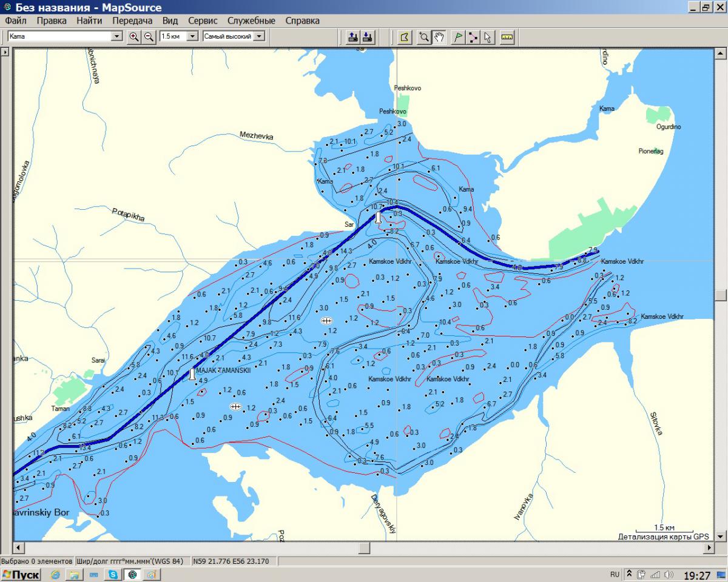Select the zoom tool in toolbar
The image size is (728, 582).
[423, 37]
